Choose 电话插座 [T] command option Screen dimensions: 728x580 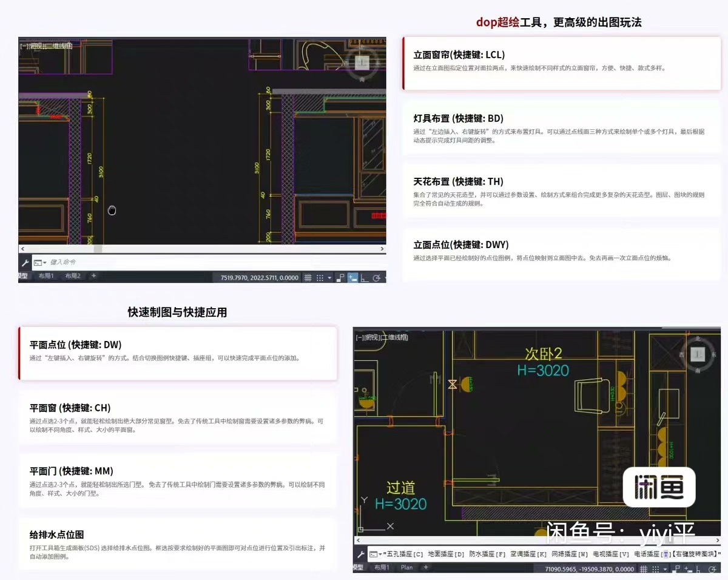pyautogui.click(x=652, y=555)
